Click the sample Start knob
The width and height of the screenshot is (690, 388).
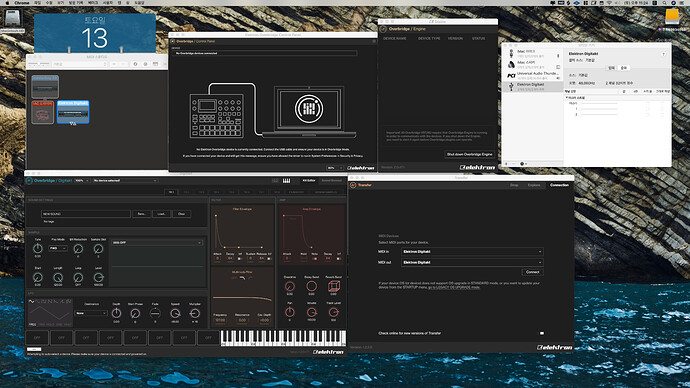(38, 278)
